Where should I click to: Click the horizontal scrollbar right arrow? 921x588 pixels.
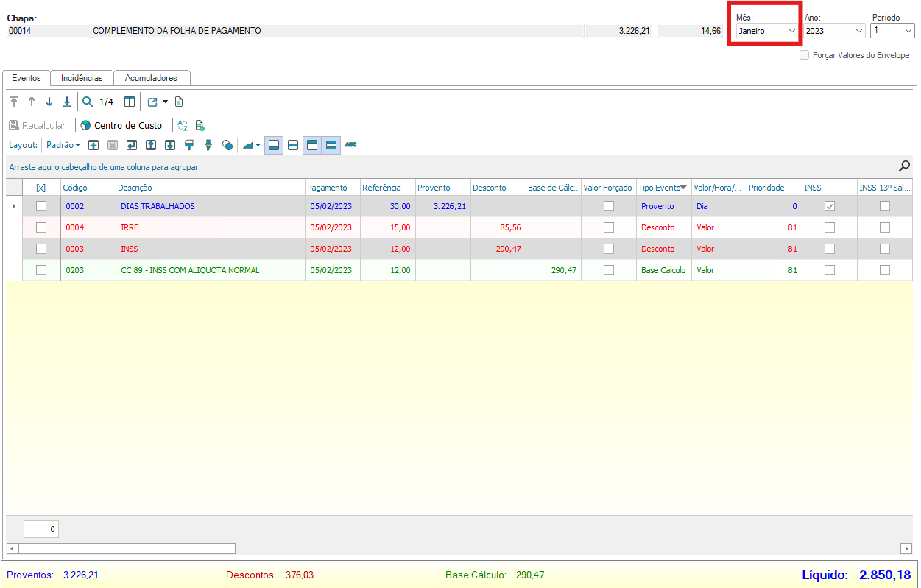pyautogui.click(x=906, y=548)
